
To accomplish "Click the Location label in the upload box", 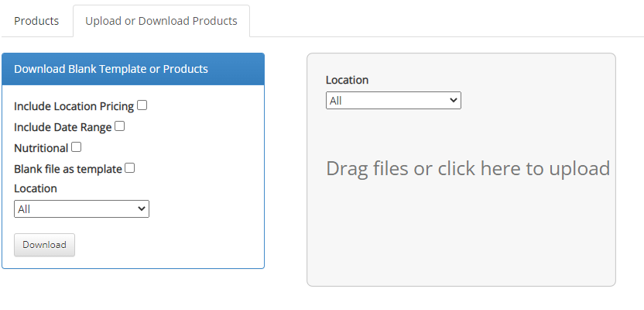I will (347, 80).
